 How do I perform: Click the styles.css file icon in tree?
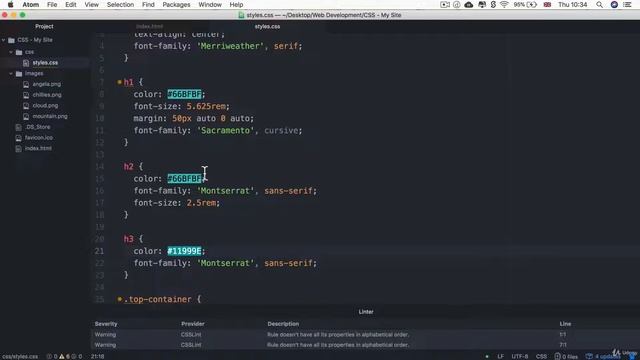[x=26, y=63]
